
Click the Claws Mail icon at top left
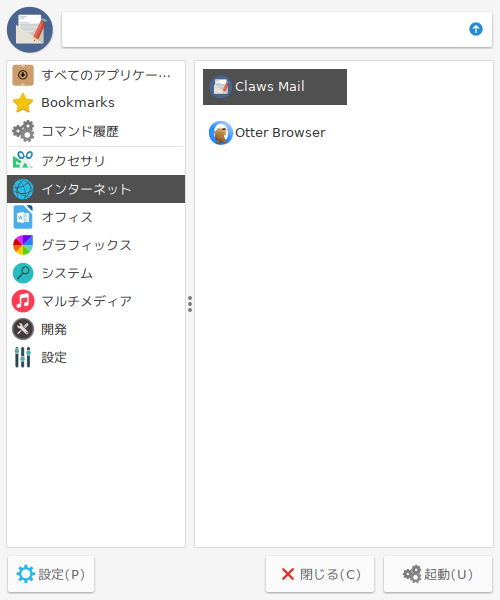pos(30,30)
